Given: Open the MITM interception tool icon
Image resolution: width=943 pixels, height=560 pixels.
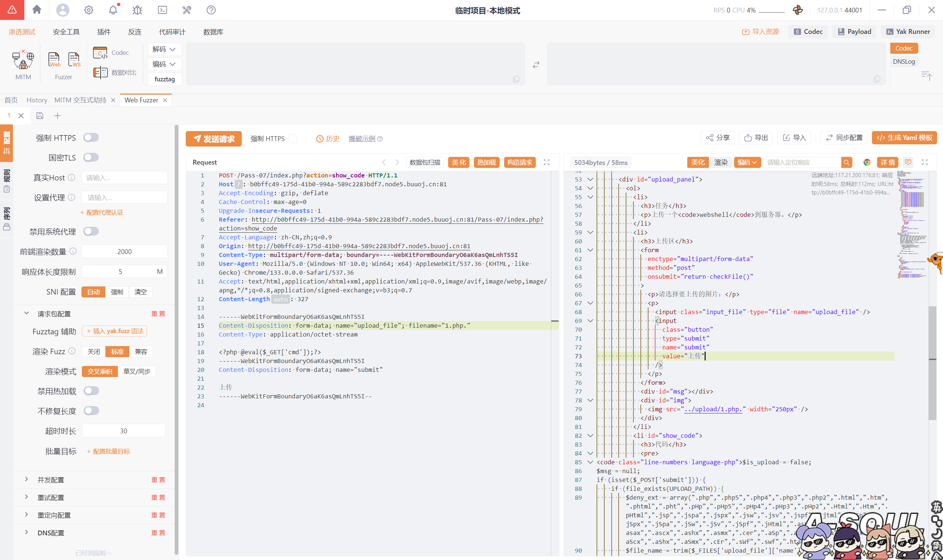Looking at the screenshot, I should coord(23,60).
